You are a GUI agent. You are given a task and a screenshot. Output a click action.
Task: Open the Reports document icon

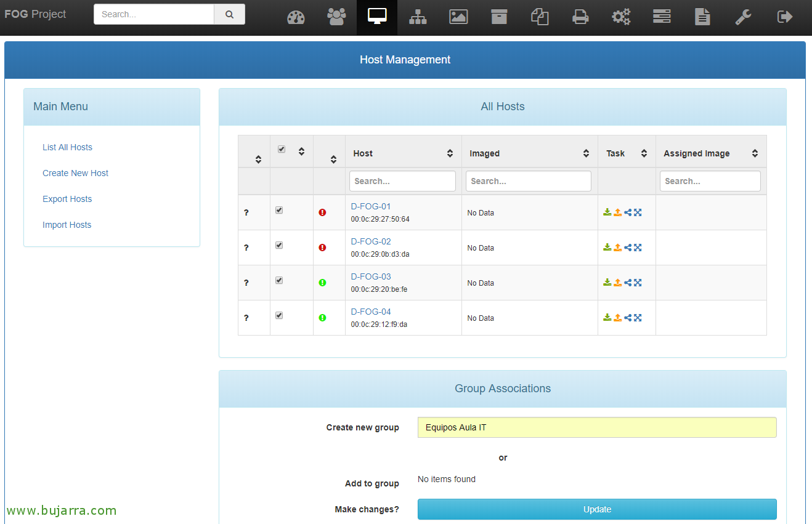click(702, 17)
